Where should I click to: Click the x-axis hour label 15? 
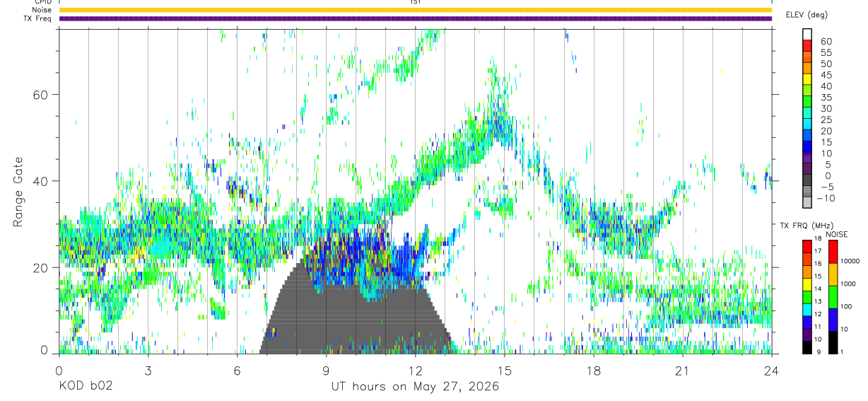(x=505, y=370)
